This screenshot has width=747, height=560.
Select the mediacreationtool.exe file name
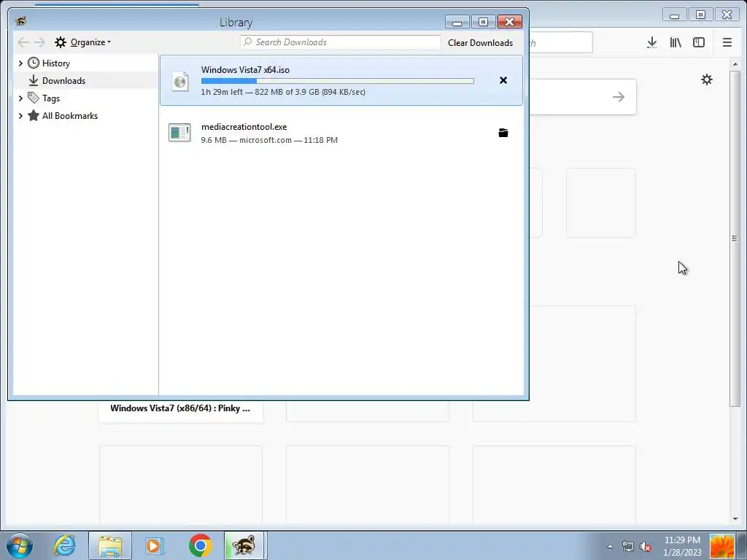point(244,127)
